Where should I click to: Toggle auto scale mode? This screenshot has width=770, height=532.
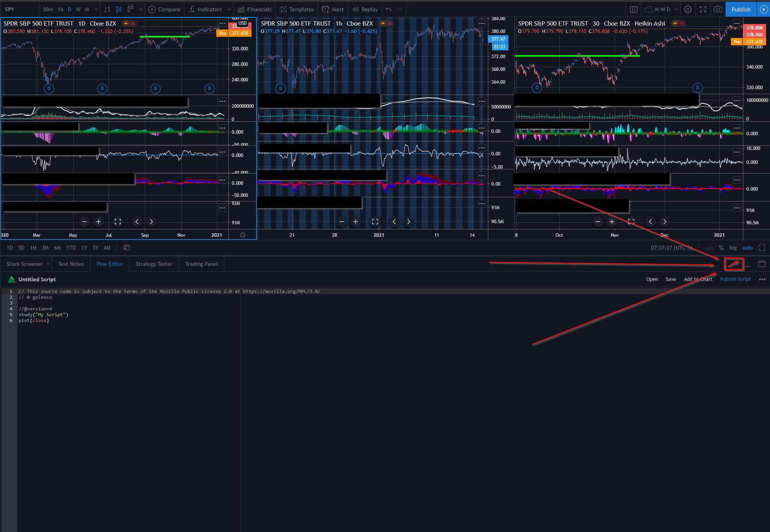tap(747, 248)
